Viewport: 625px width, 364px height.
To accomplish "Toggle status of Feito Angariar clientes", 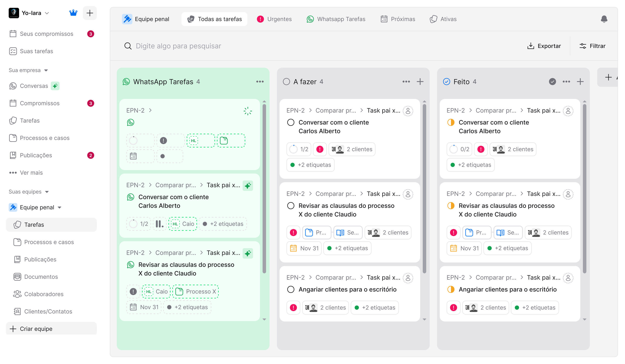I will click(x=451, y=289).
